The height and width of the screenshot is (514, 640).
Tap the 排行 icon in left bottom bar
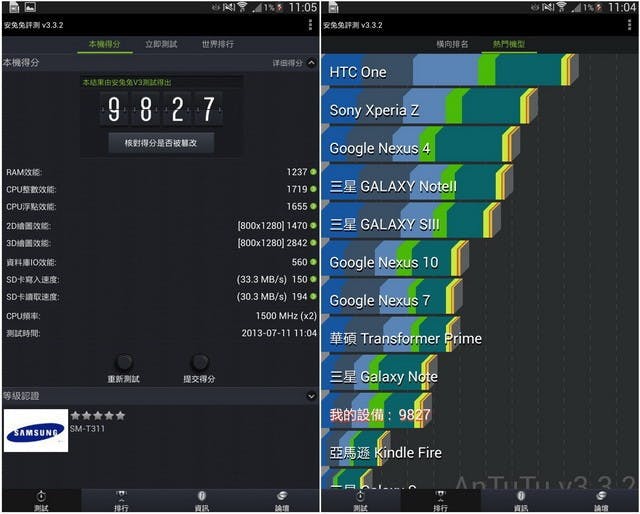click(x=121, y=501)
